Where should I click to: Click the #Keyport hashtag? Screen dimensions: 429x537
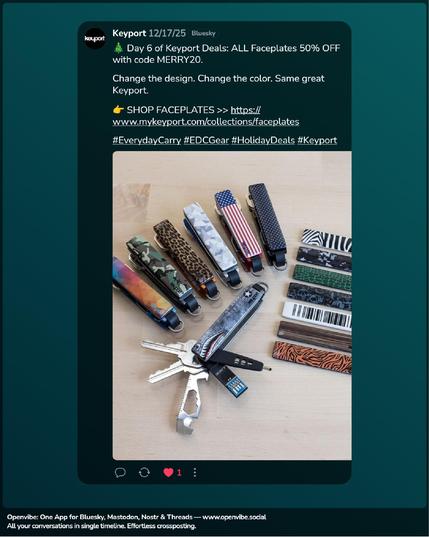[317, 140]
